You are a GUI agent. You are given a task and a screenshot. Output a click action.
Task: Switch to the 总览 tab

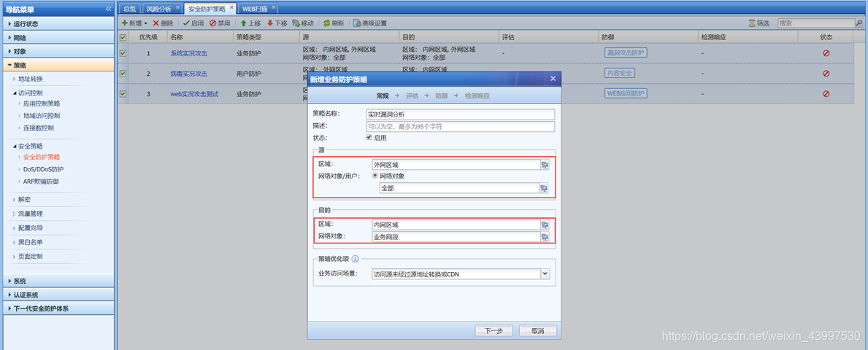click(x=129, y=9)
